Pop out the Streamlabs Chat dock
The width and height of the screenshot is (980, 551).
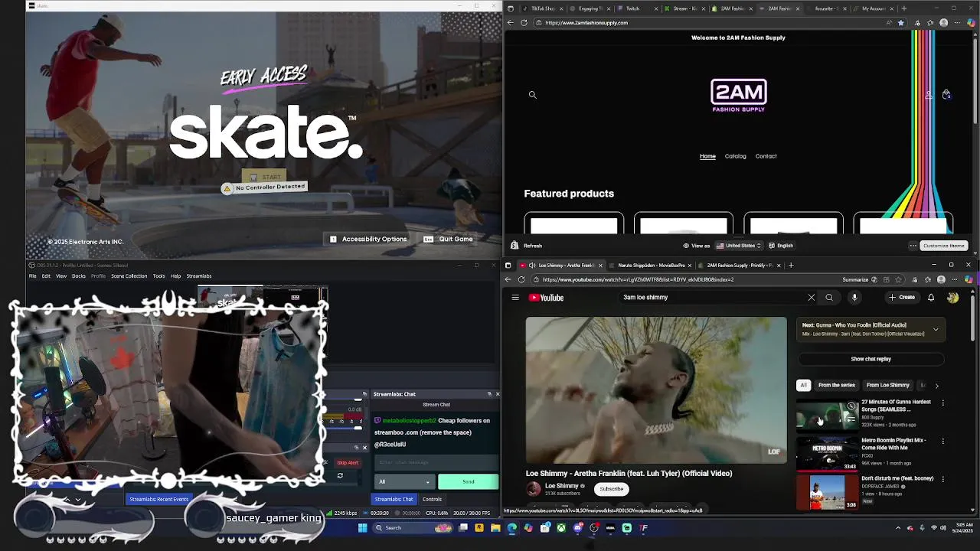click(489, 394)
